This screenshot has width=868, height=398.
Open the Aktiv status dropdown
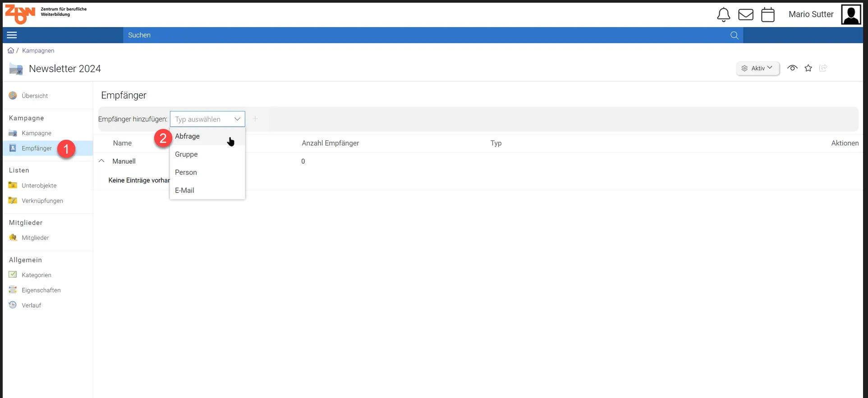(x=758, y=69)
